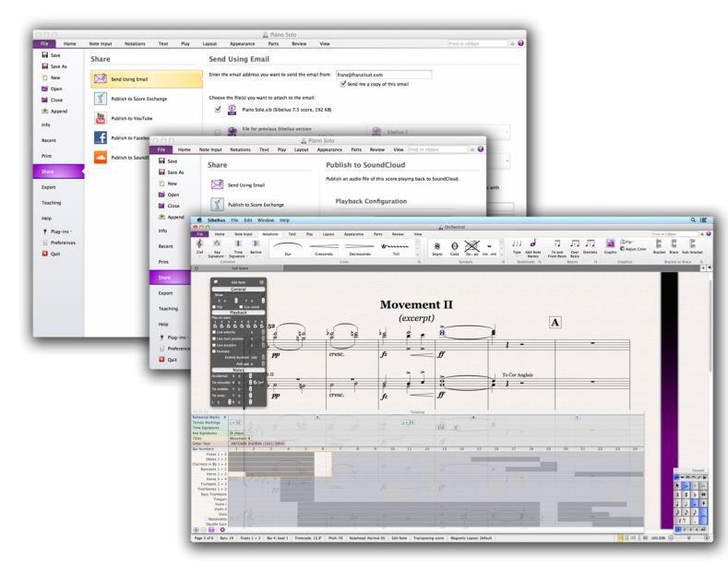The image size is (728, 569).
Task: Click the email address input field
Action: (x=384, y=75)
